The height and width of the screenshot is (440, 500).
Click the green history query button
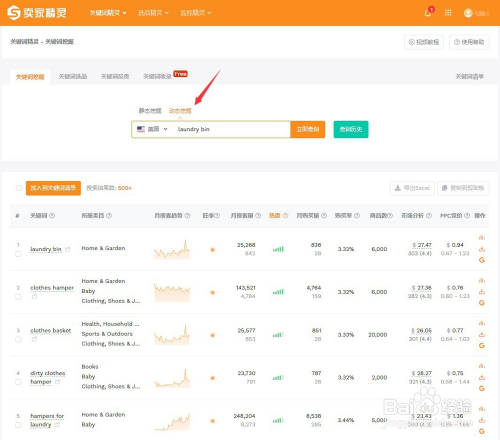point(351,129)
